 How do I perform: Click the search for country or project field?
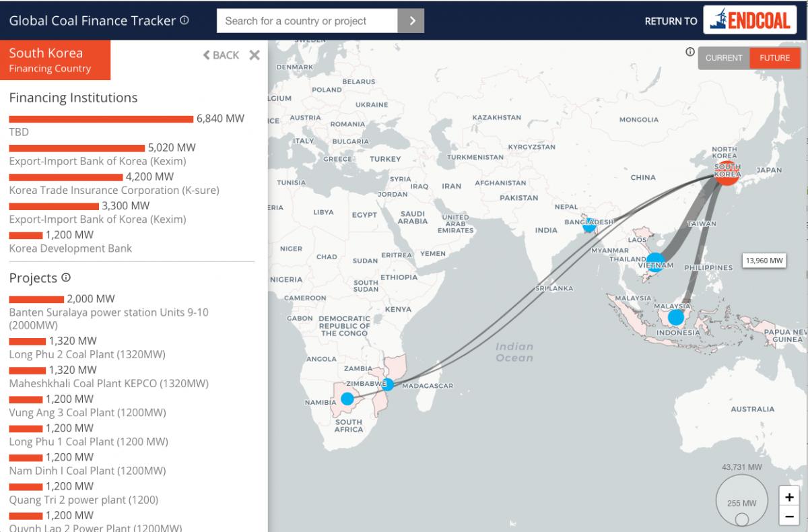307,21
